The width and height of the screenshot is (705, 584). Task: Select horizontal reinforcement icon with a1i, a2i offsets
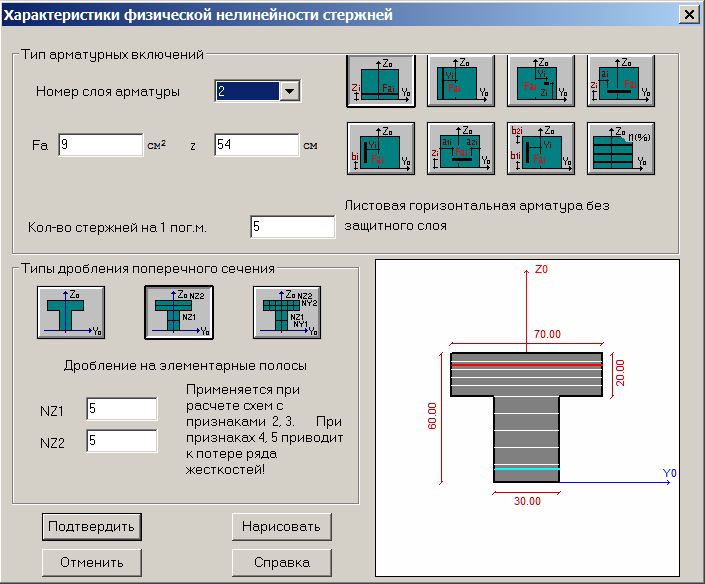(461, 148)
